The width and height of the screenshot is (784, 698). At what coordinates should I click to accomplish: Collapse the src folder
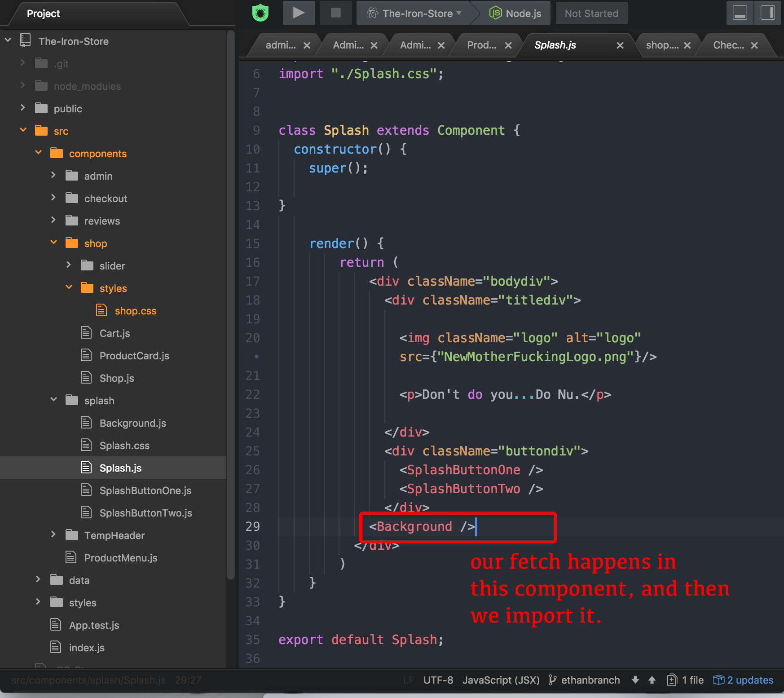(23, 130)
